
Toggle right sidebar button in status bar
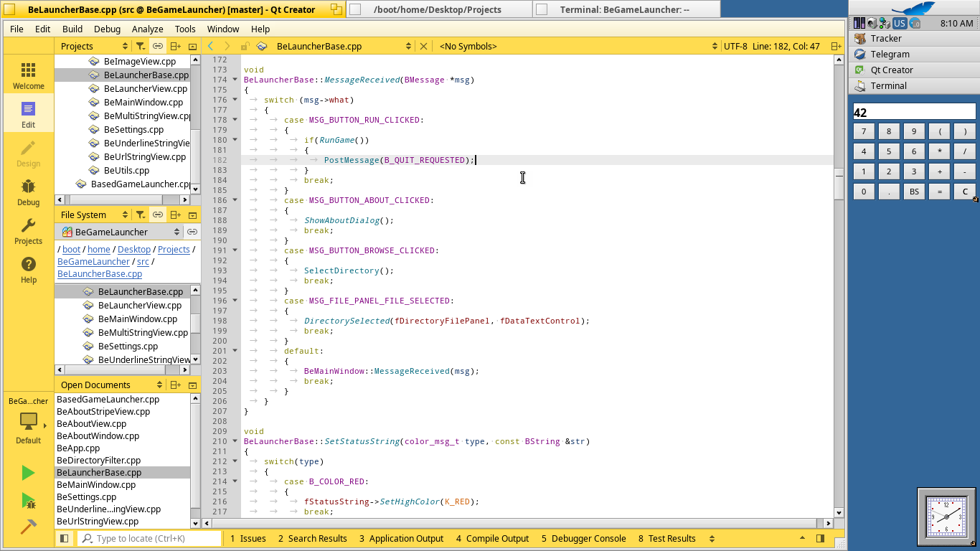coord(820,538)
